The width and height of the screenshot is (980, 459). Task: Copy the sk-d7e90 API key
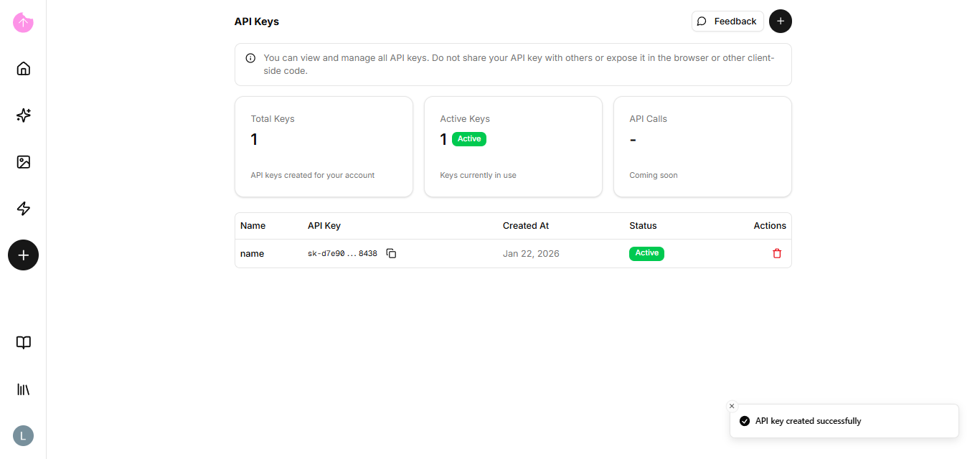391,253
